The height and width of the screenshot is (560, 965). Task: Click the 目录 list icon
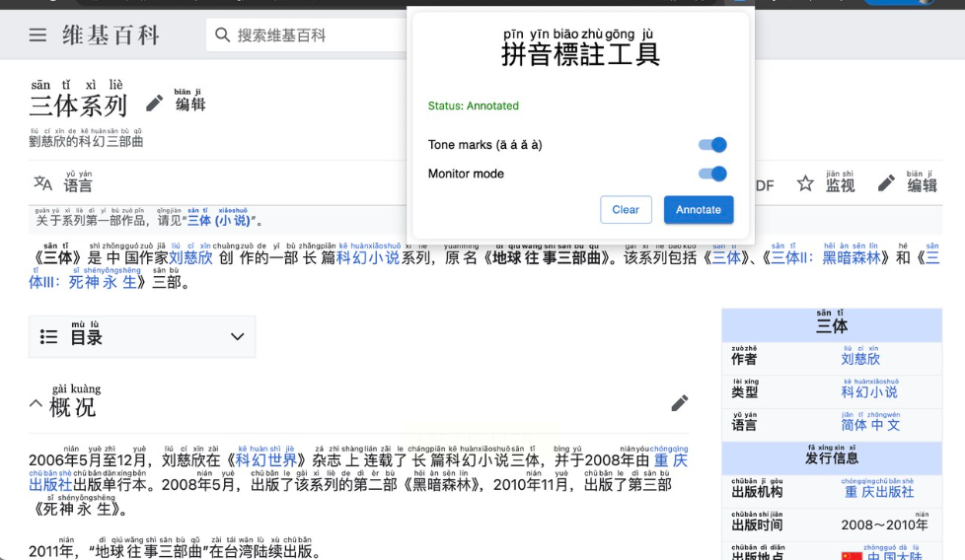48,337
